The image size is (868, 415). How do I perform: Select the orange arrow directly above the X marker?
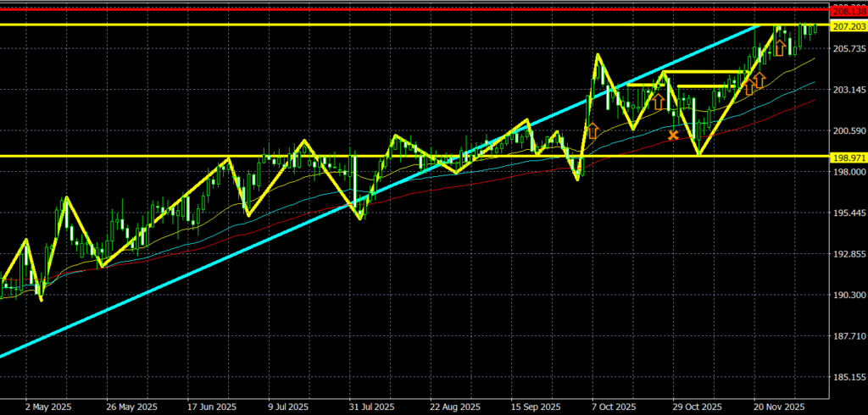(x=658, y=102)
